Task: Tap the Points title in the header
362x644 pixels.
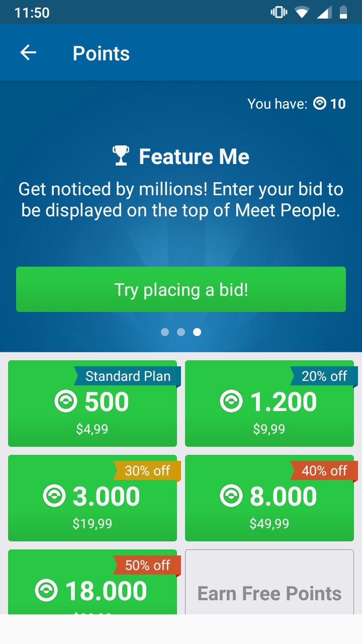Action: (x=101, y=52)
